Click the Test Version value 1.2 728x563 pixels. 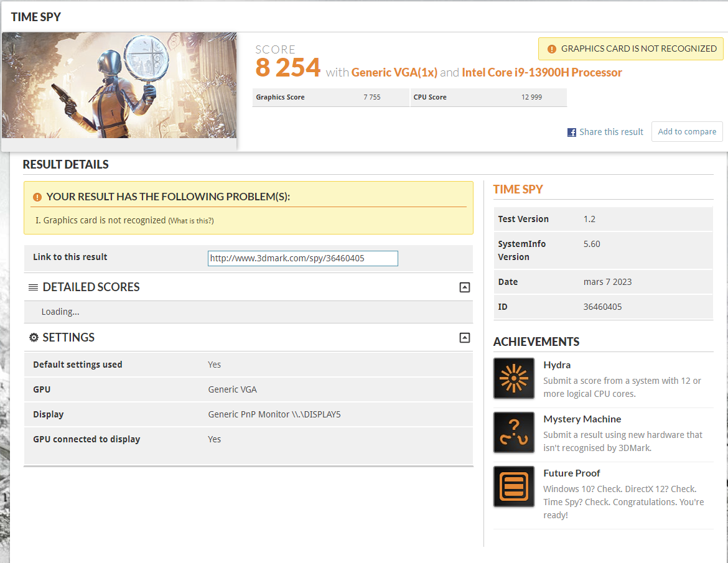click(x=589, y=219)
